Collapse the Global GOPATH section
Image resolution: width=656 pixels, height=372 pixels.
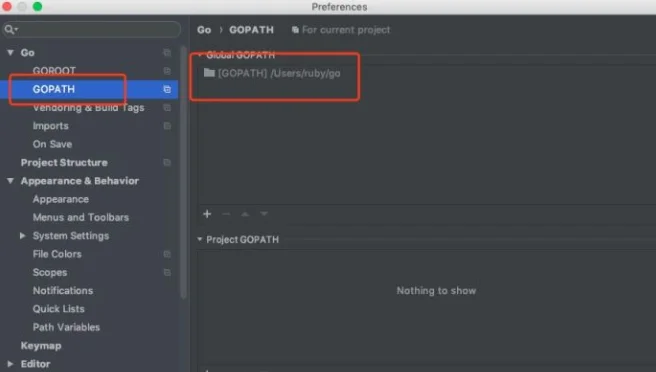click(x=200, y=55)
